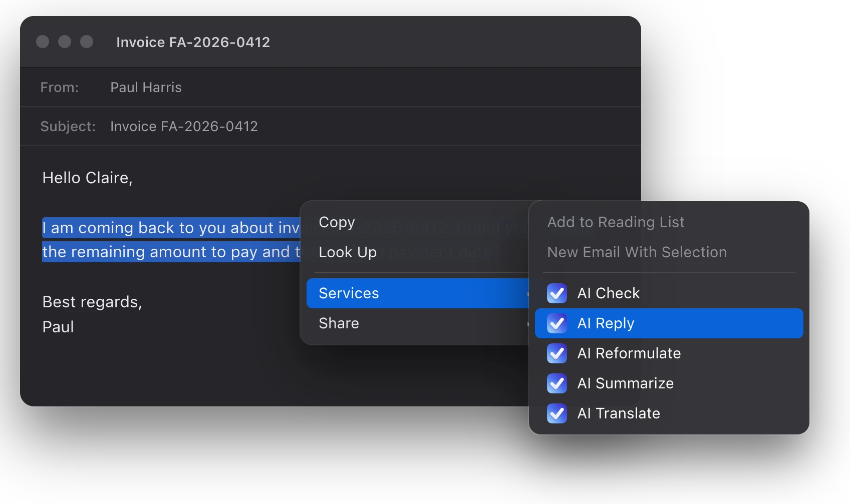Viewport: 850px width, 504px height.
Task: Click the Subject: label
Action: (x=68, y=126)
